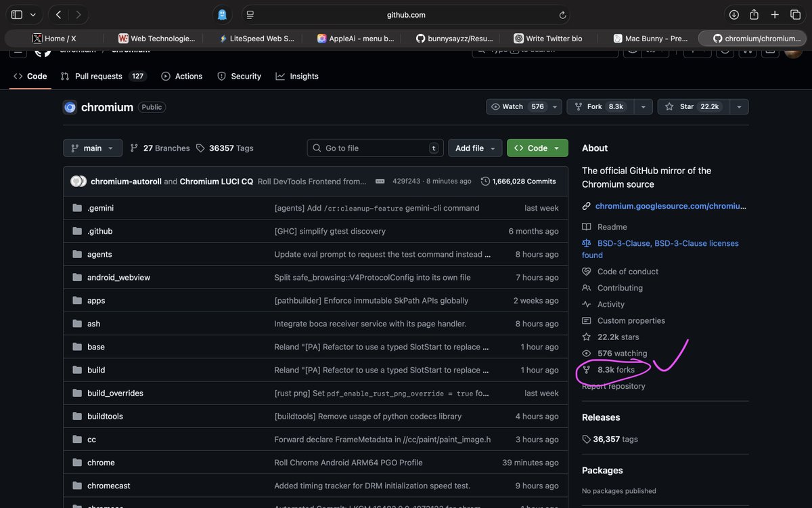Open the Security tab
812x508 pixels.
click(x=239, y=77)
